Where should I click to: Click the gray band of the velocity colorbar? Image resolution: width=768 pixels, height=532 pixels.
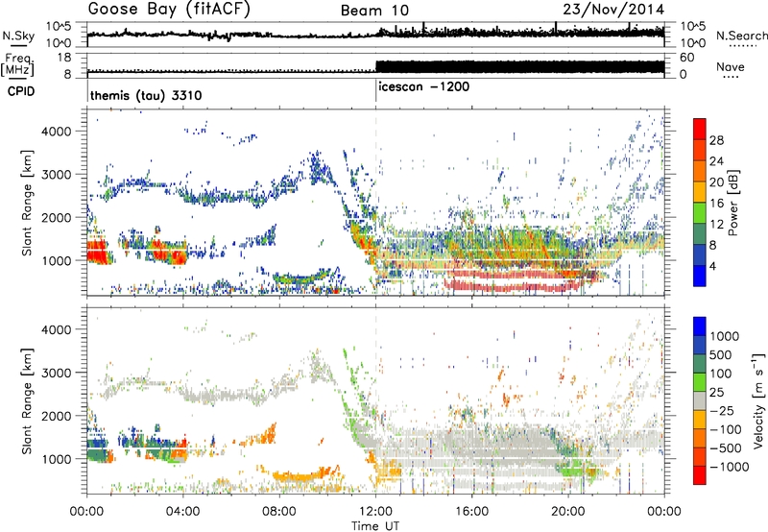(x=700, y=401)
